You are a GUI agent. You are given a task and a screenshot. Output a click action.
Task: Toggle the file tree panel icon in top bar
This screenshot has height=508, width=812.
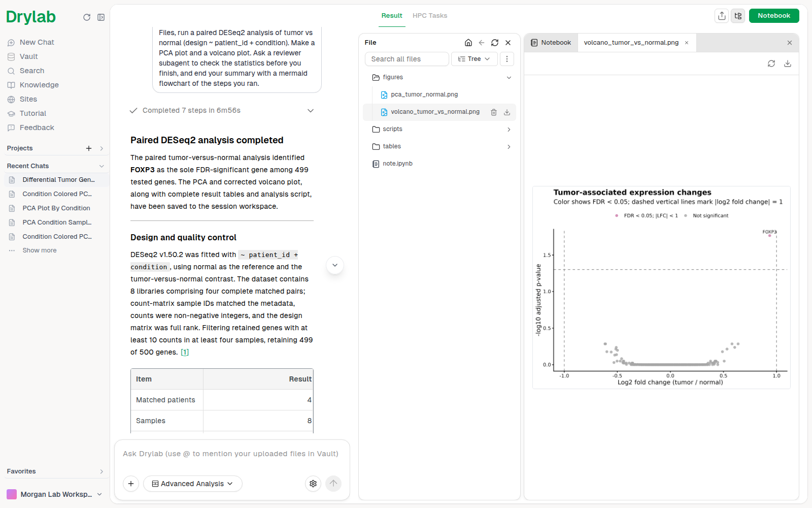pyautogui.click(x=738, y=16)
